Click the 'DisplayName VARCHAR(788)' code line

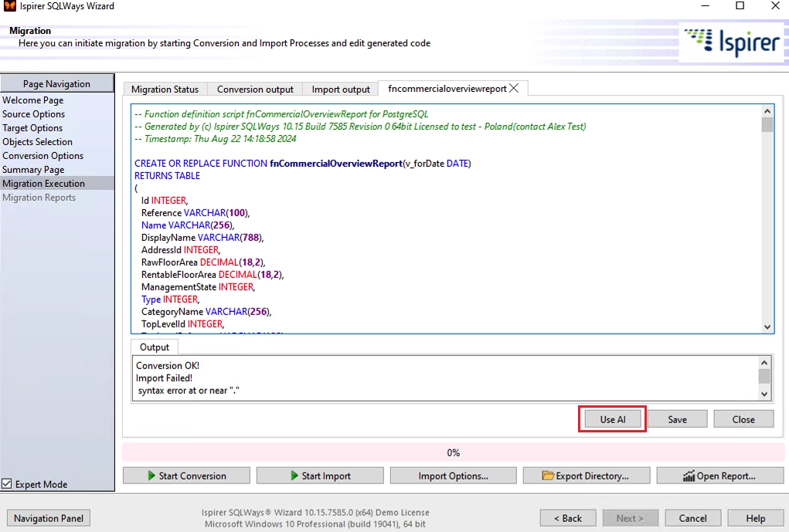click(202, 237)
